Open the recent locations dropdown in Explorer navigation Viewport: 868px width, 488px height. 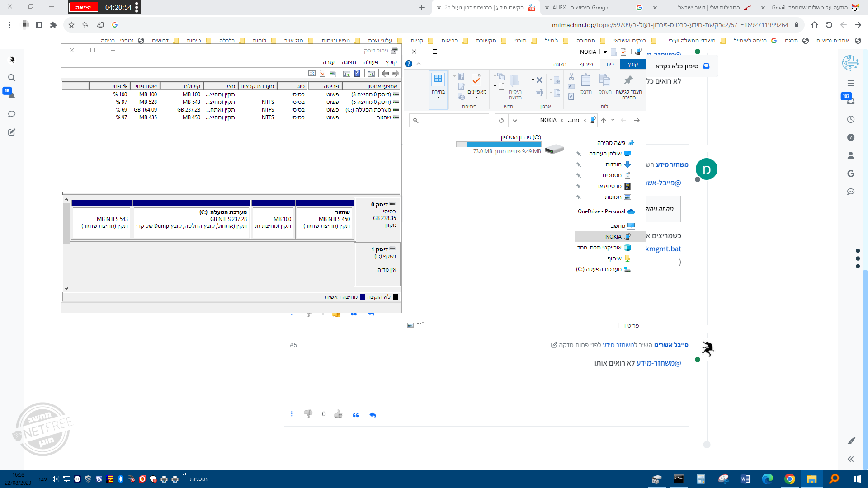click(613, 120)
